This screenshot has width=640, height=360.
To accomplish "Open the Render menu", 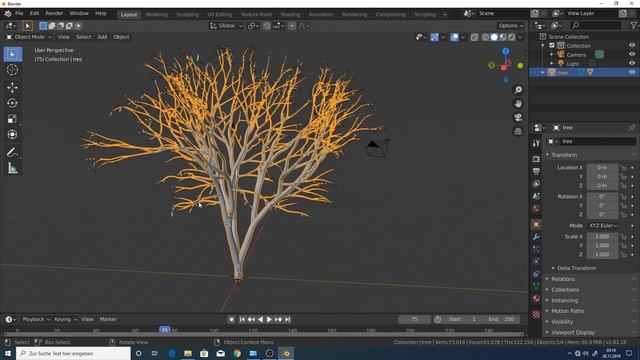I will coord(54,13).
